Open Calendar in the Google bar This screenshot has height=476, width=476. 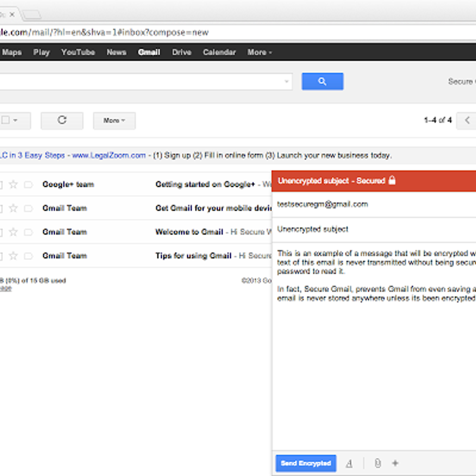[219, 52]
